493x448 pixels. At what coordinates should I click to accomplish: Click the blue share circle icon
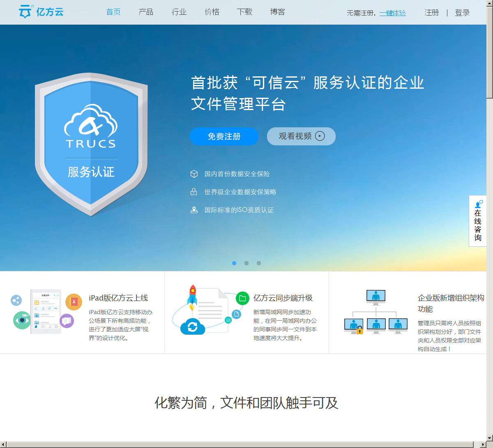click(x=16, y=301)
